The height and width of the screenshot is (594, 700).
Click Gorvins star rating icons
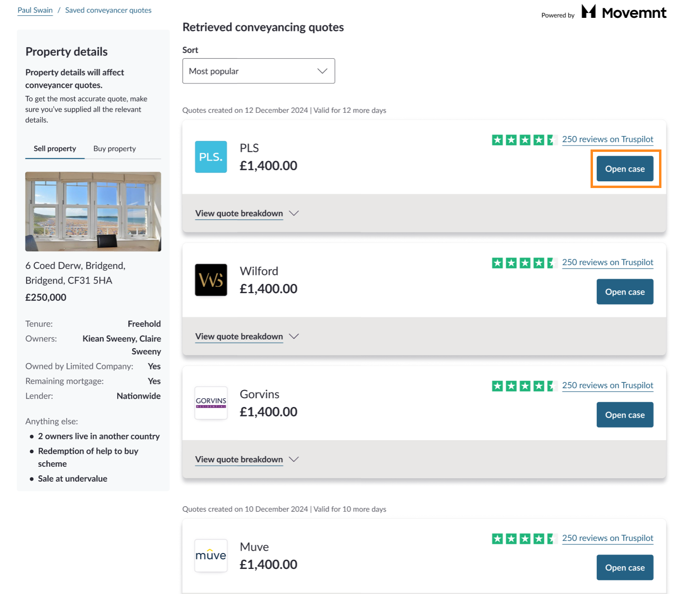tap(525, 386)
